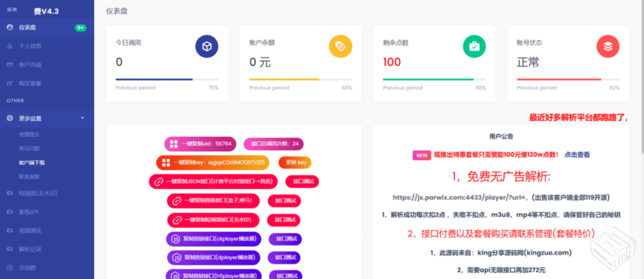This screenshot has height=279, width=644.
Task: Open the 点击查看 link in announcement
Action: 577,155
